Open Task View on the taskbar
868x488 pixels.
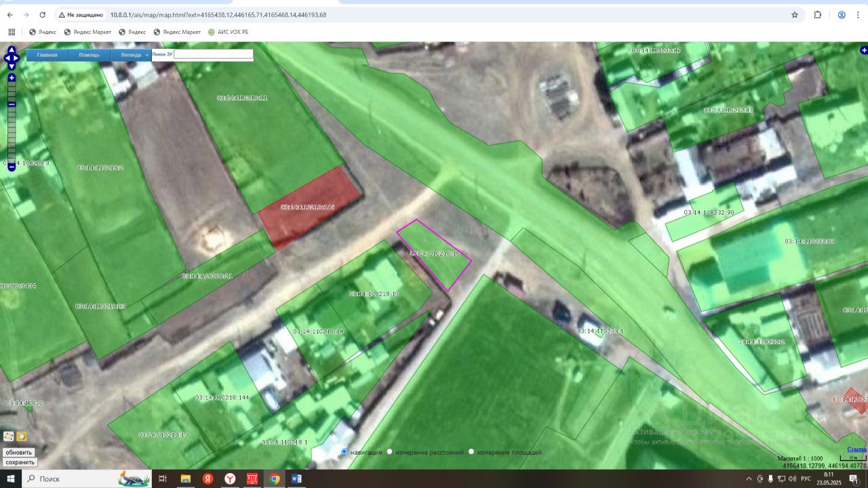[x=163, y=479]
